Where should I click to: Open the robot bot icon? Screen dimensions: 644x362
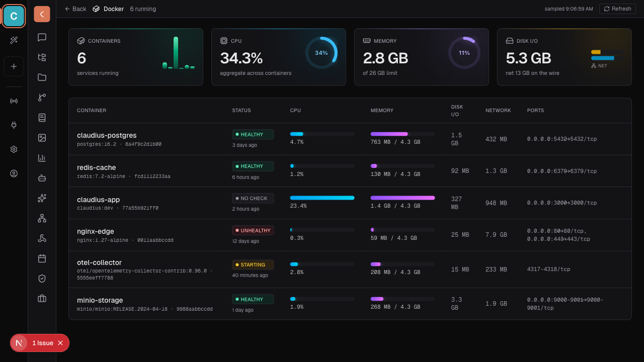pos(42,178)
